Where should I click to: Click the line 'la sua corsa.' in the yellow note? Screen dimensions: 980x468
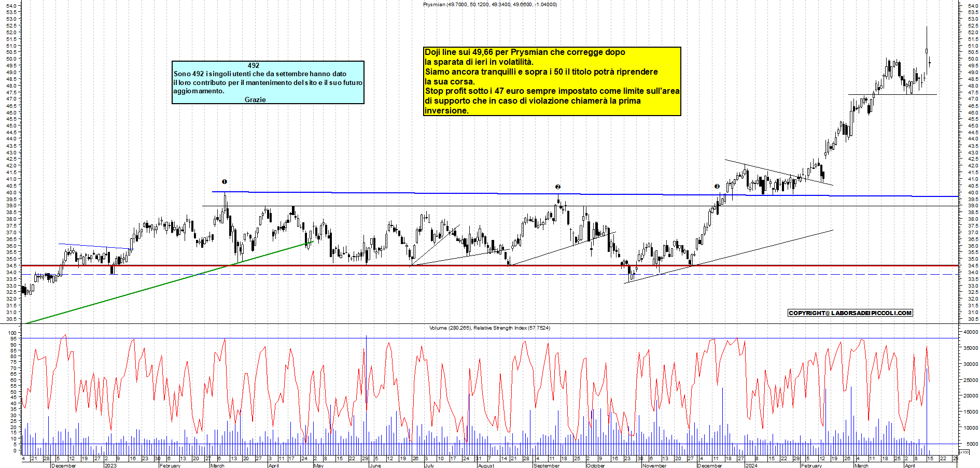point(450,81)
